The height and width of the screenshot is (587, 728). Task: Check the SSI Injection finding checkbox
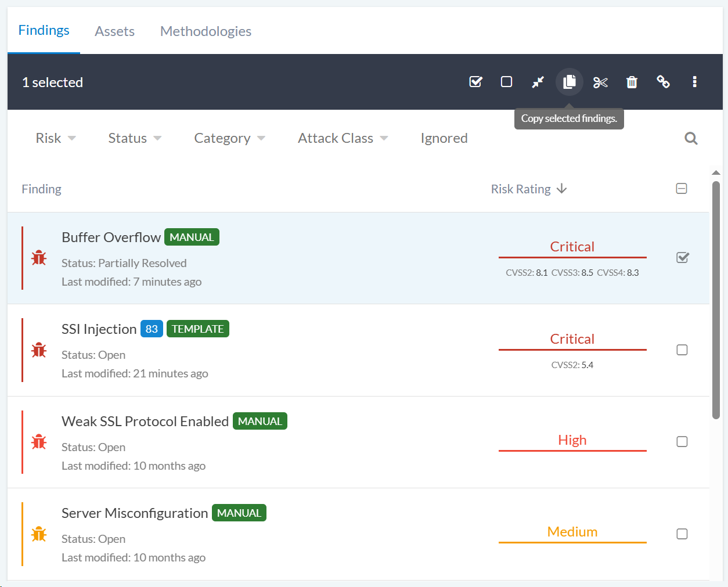(x=682, y=350)
